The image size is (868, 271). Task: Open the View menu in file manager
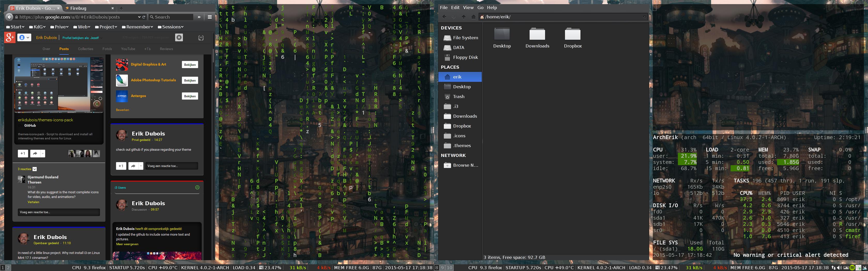(x=468, y=7)
